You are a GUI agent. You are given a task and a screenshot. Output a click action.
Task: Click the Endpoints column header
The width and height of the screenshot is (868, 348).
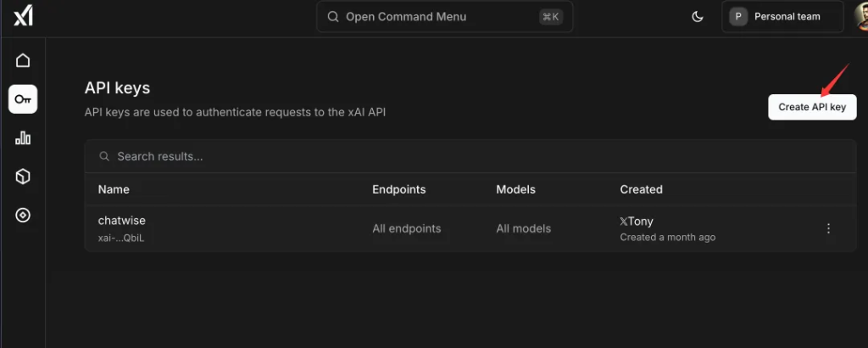(399, 189)
